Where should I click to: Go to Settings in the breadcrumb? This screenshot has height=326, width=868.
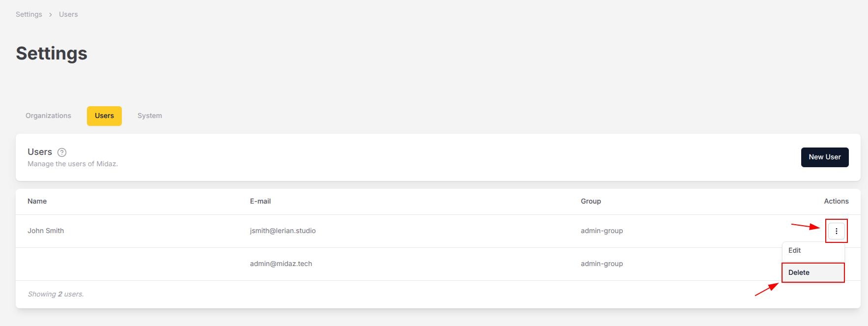pos(29,14)
